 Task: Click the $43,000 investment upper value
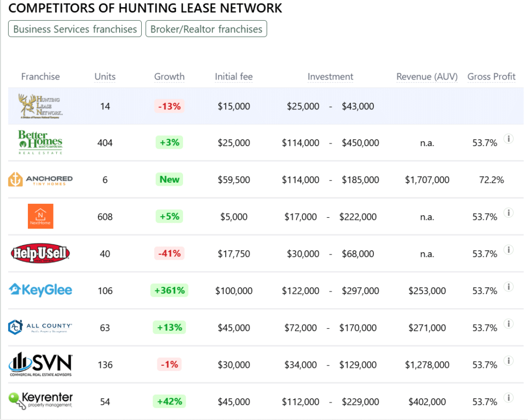[x=358, y=106]
